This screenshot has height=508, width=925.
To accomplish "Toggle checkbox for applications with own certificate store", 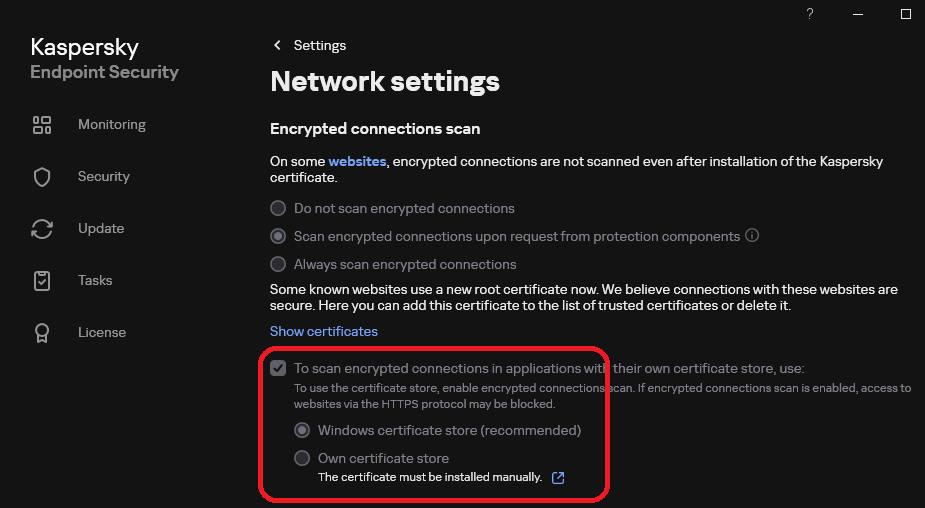I will click(278, 368).
